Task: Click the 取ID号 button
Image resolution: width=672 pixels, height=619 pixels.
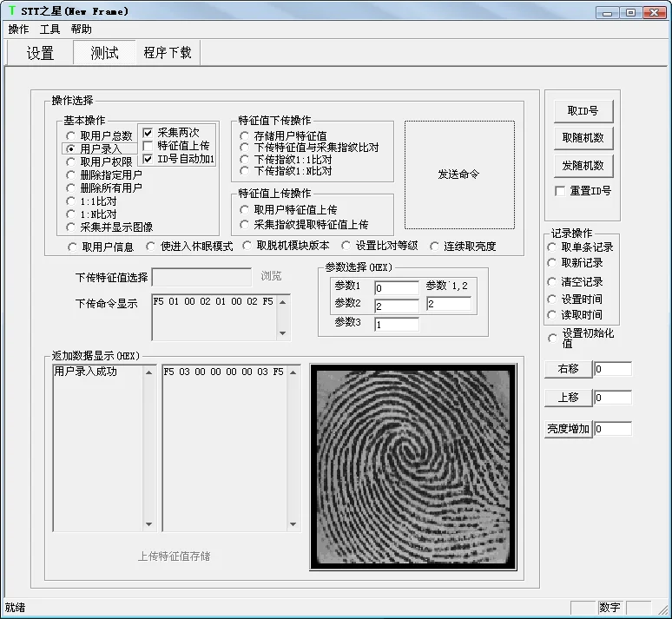Action: tap(583, 111)
